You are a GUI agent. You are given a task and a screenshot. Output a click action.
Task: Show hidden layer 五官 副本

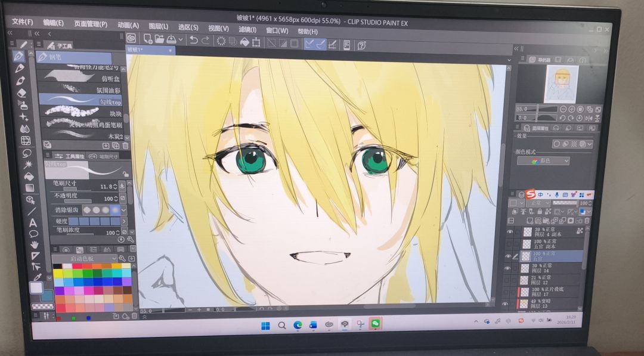tap(509, 244)
